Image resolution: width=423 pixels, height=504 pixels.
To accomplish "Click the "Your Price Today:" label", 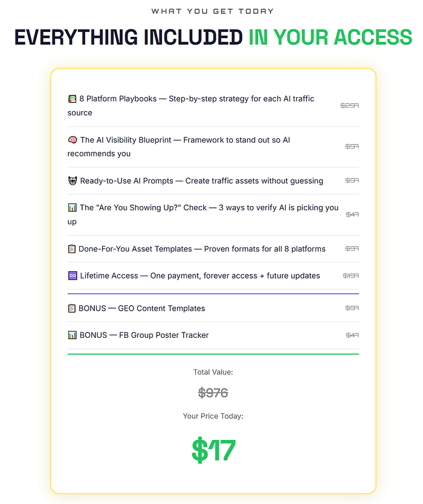I will tap(213, 416).
